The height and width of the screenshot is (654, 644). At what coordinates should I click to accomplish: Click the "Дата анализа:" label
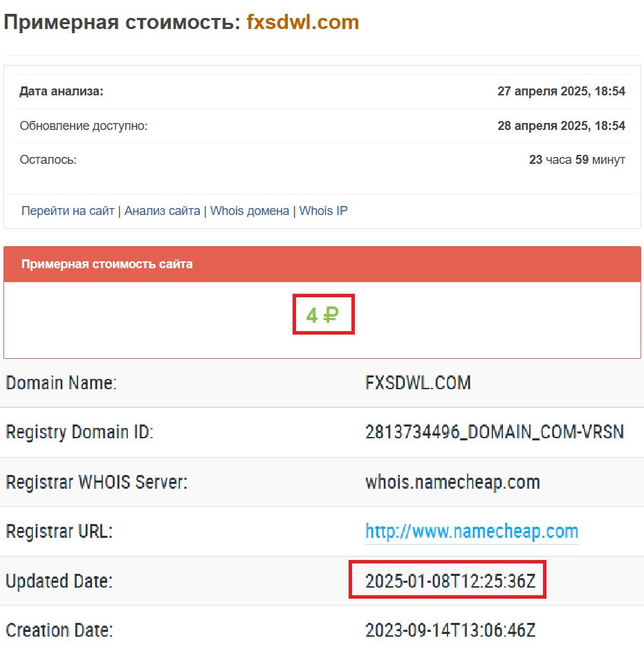click(62, 91)
